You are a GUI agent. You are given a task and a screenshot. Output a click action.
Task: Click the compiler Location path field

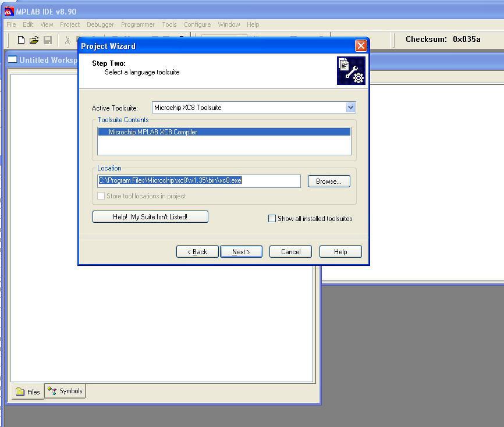click(x=199, y=181)
